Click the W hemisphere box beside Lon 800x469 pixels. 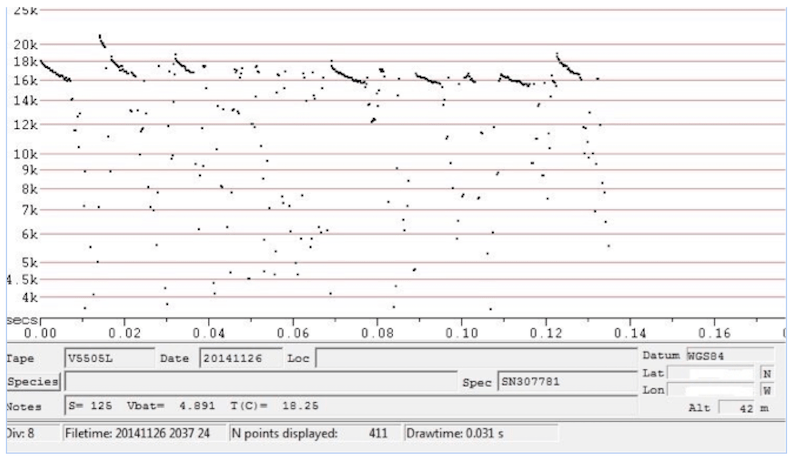(768, 389)
